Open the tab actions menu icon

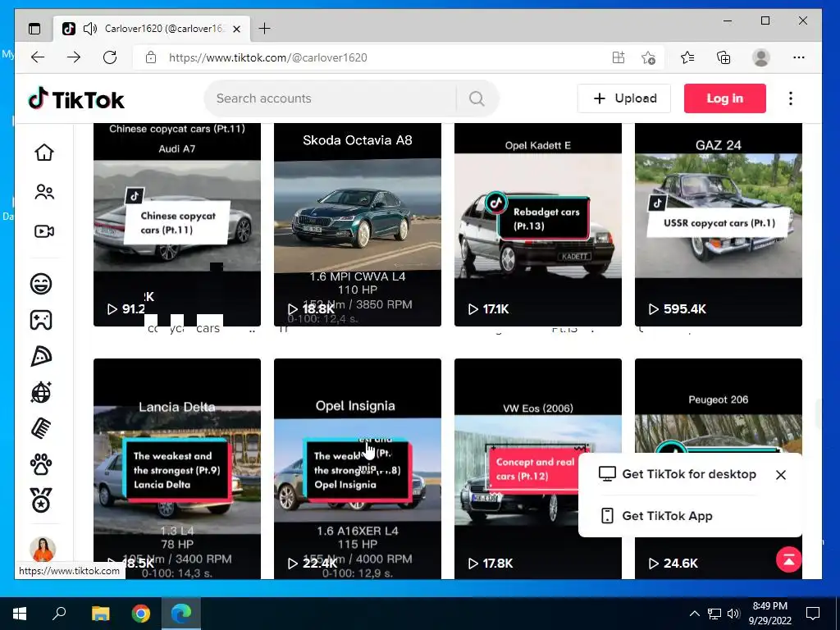pyautogui.click(x=34, y=29)
